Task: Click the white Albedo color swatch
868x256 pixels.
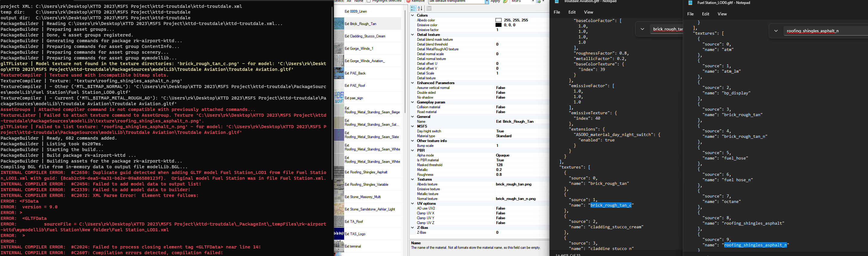Action: pyautogui.click(x=498, y=20)
